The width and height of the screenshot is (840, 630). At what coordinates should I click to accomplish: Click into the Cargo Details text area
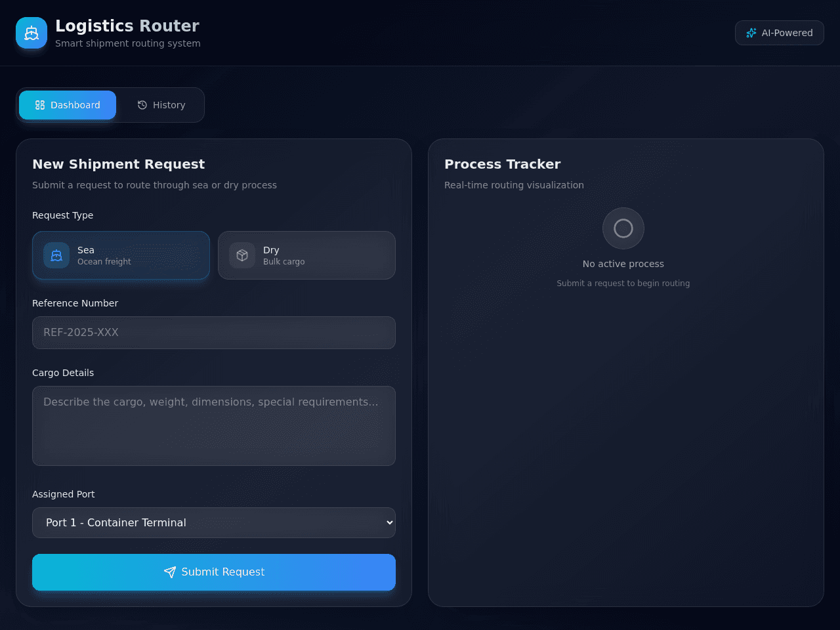[214, 426]
